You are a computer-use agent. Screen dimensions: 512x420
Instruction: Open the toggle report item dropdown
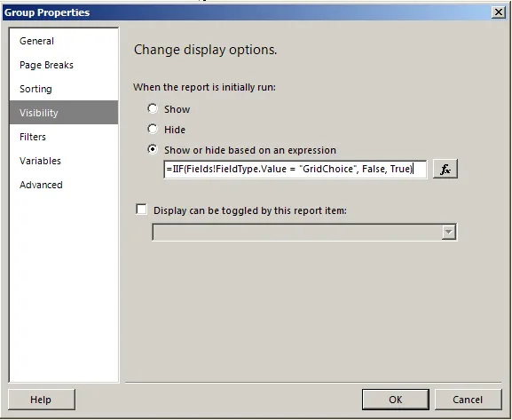click(449, 233)
